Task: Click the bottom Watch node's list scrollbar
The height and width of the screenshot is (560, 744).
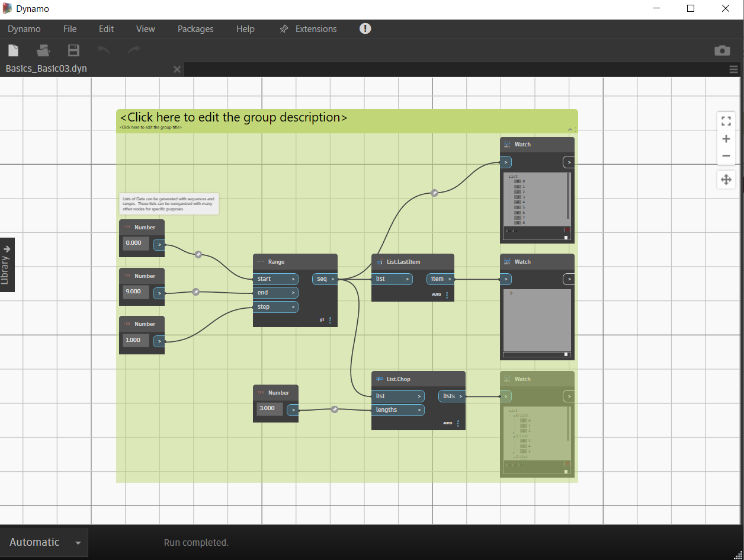Action: [x=569, y=424]
